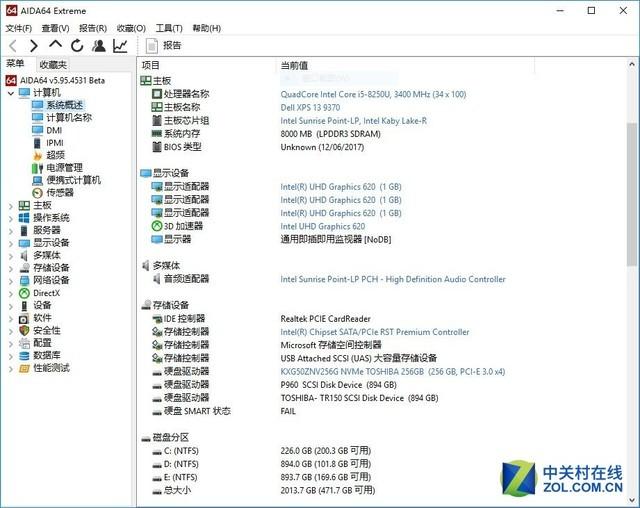Expand the 网络设备 tree node
Viewport: 640px width, 508px height.
(11, 281)
